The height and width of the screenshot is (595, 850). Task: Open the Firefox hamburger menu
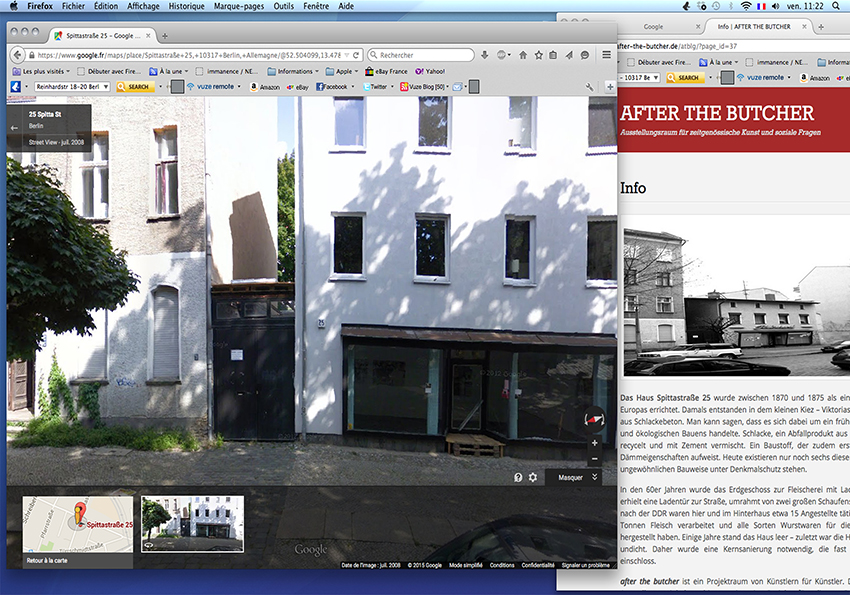click(607, 54)
